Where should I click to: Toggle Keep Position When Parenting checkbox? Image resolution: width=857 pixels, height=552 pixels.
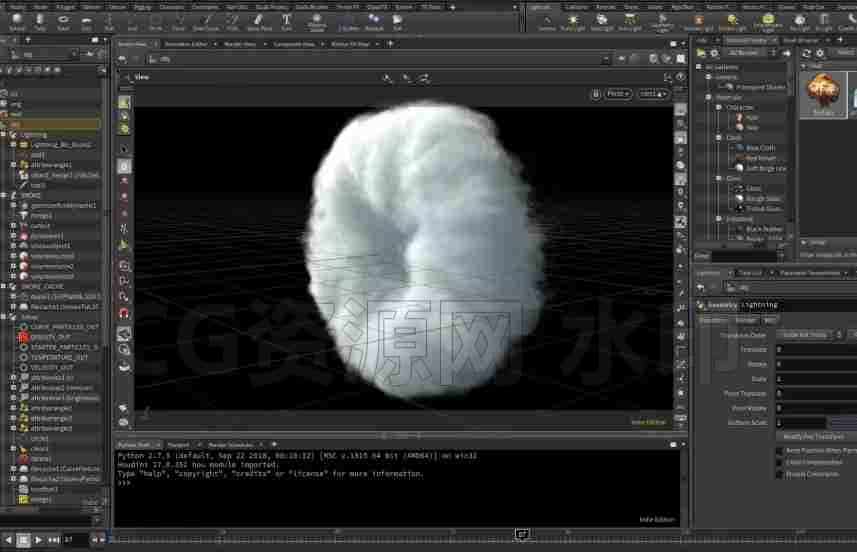coord(780,450)
